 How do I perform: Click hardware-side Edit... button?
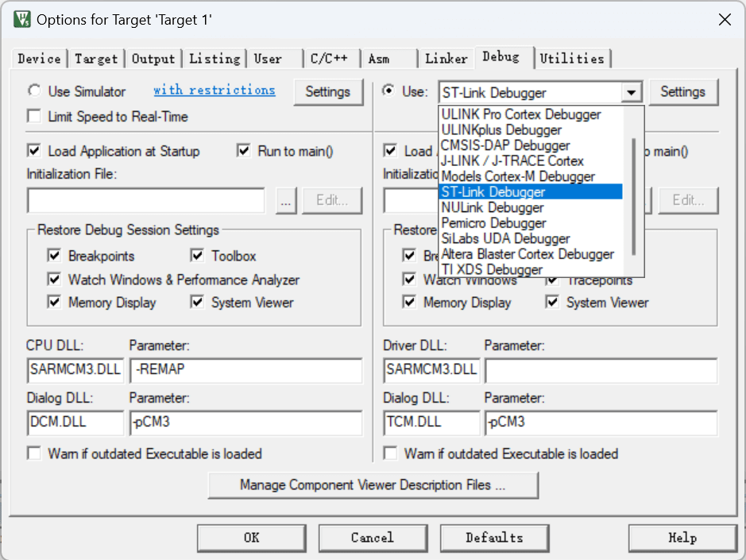(688, 200)
